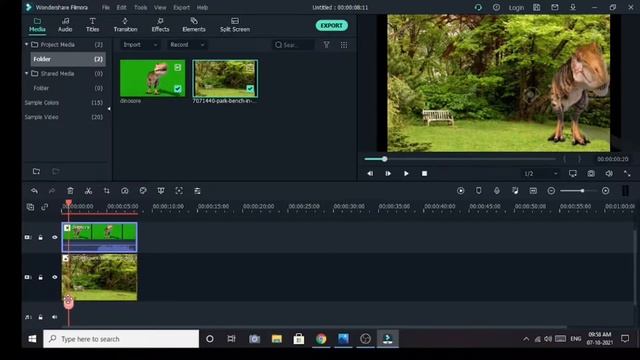The height and width of the screenshot is (360, 640).
Task: Lock the park background track
Action: pyautogui.click(x=40, y=277)
